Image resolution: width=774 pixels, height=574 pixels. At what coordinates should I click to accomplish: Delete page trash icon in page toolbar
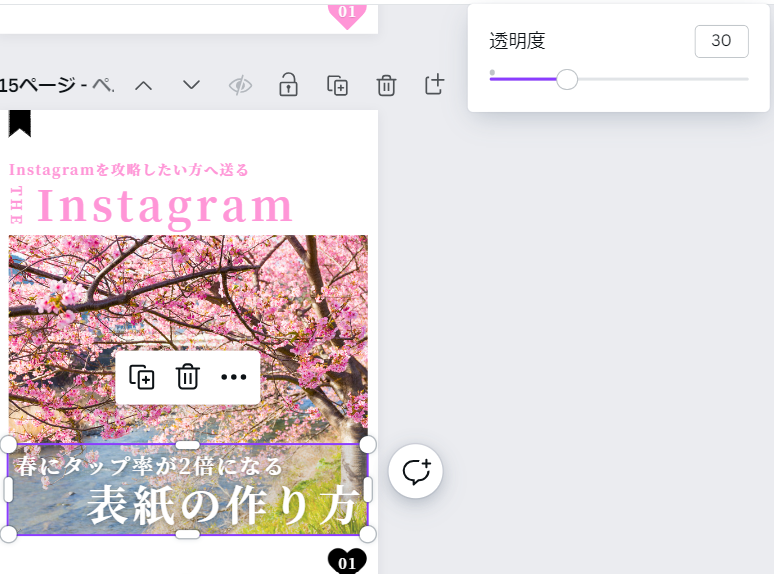[x=386, y=85]
